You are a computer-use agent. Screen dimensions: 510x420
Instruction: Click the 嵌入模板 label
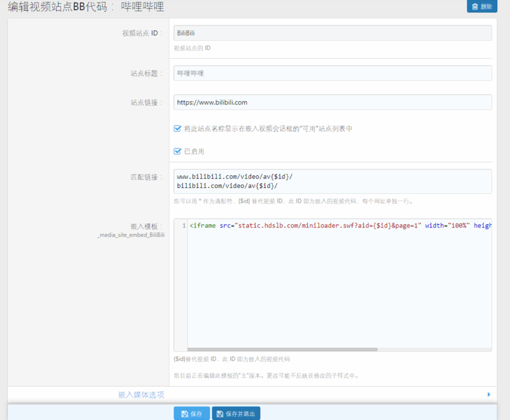[x=146, y=226]
